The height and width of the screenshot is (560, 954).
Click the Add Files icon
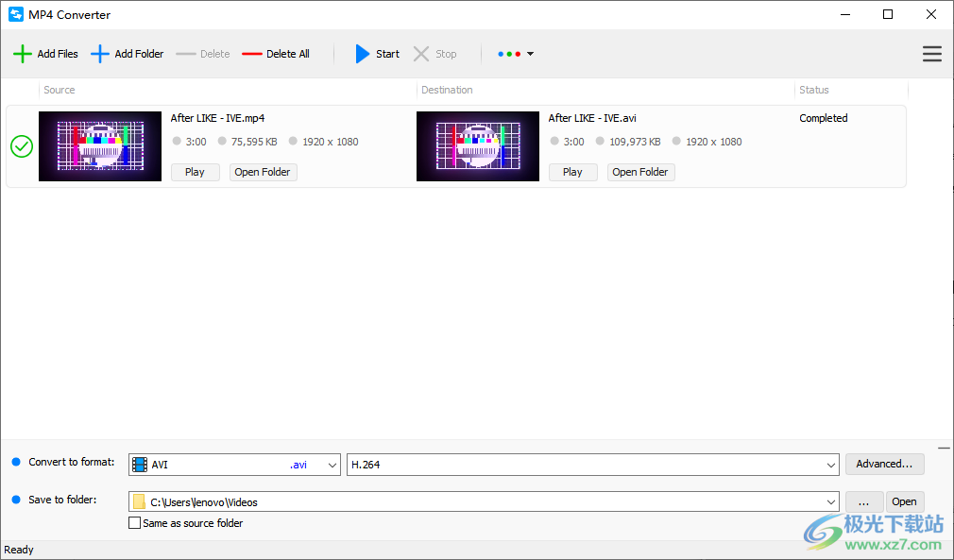pyautogui.click(x=23, y=54)
